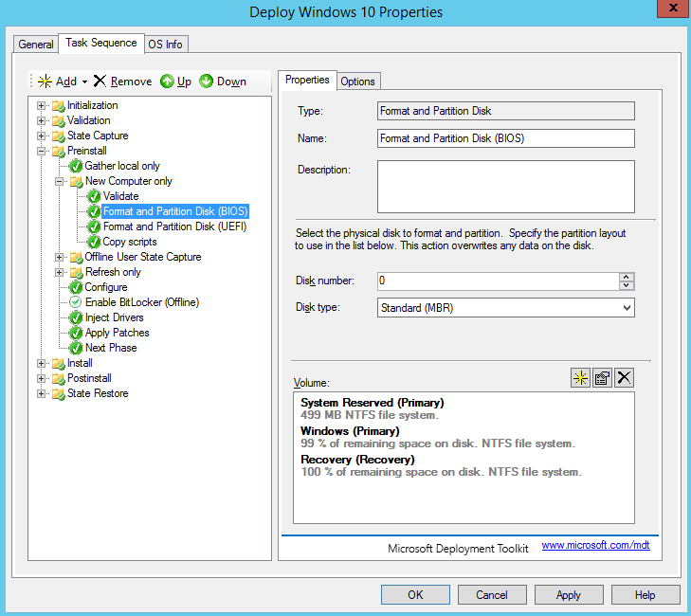Switch to the Task Sequence tab
Image resolution: width=691 pixels, height=616 pixels.
[x=101, y=43]
